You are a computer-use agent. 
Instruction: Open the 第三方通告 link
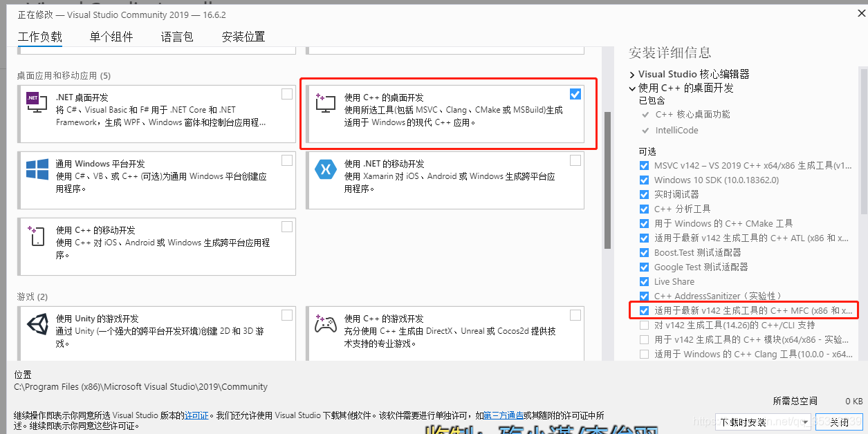503,415
